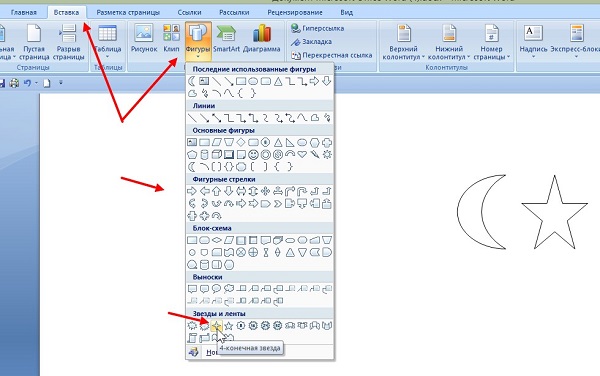Image resolution: width=600 pixels, height=376 pixels.
Task: Open the Таблица table dropdown
Action: point(108,42)
